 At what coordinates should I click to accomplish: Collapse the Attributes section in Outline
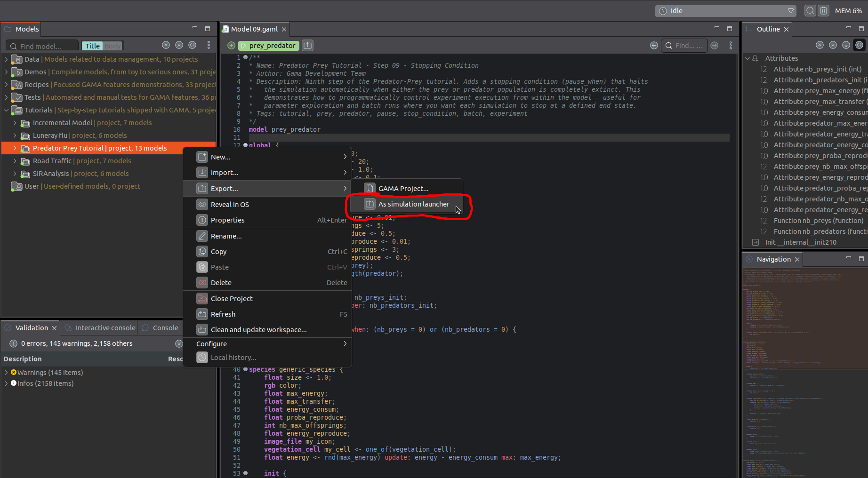tap(747, 58)
